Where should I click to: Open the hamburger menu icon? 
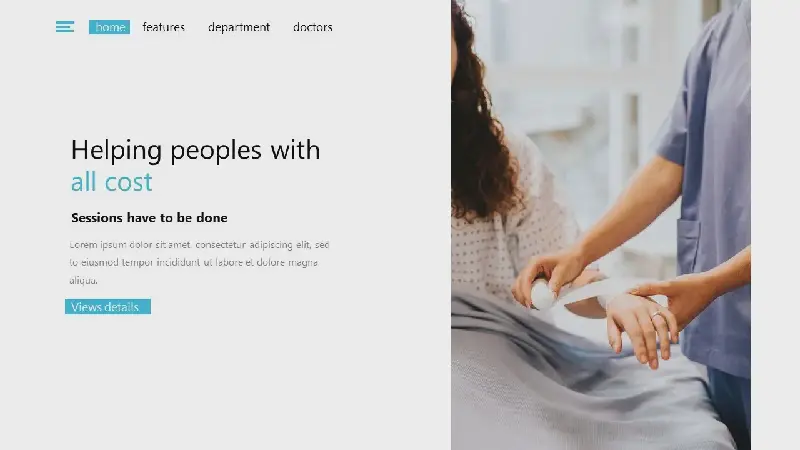point(65,27)
